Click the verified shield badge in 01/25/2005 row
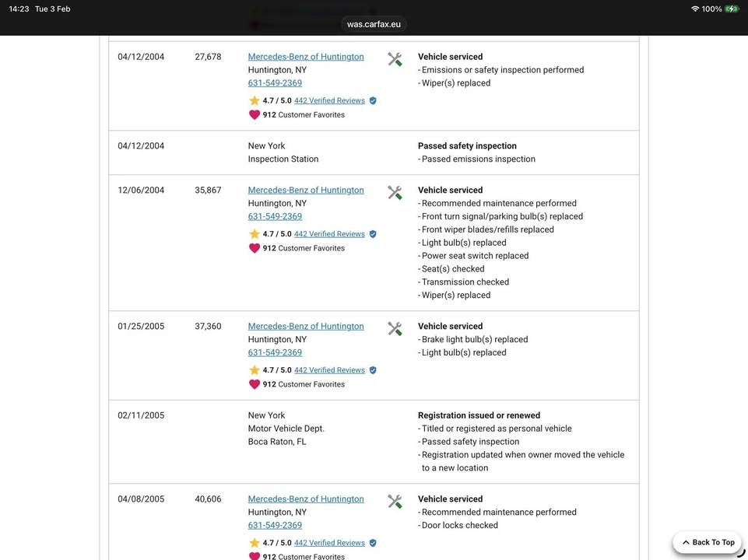The width and height of the screenshot is (748, 560). click(373, 370)
